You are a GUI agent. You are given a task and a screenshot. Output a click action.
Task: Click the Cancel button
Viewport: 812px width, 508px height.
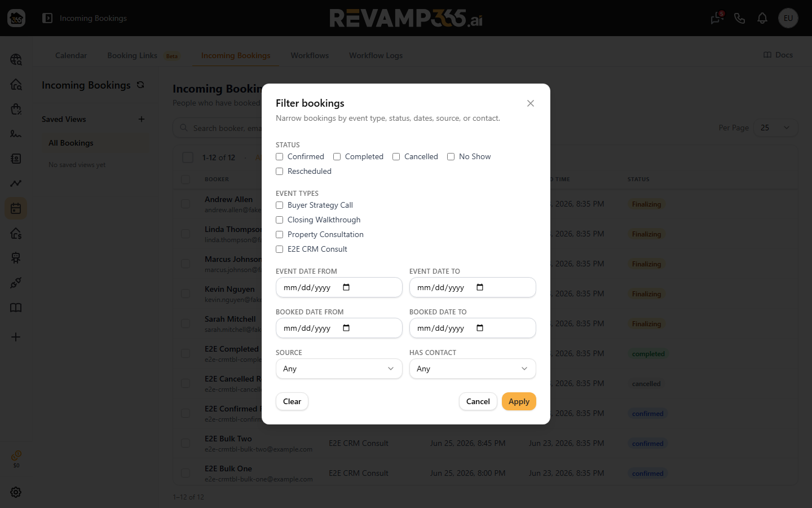click(478, 401)
